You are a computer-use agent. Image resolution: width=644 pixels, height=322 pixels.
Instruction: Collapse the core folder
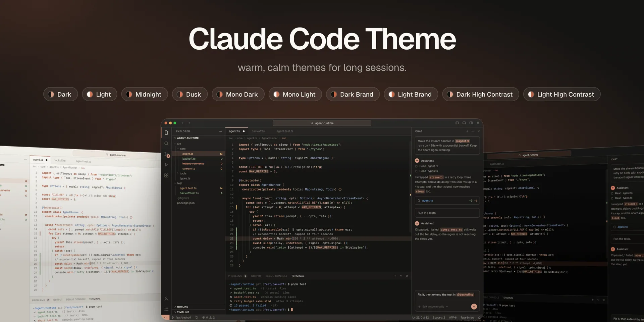[199, 149]
